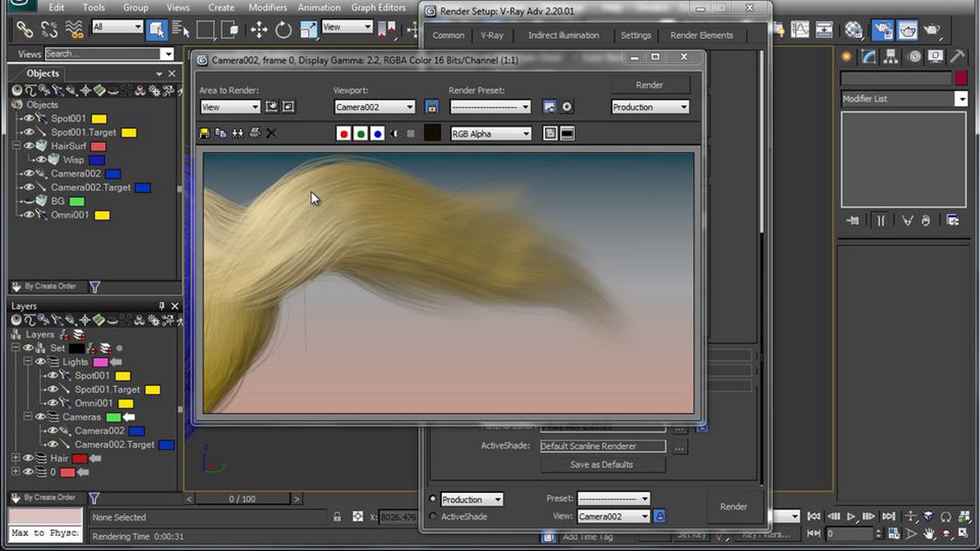Click Copy Image icon in render window
The height and width of the screenshot is (551, 980).
(x=221, y=133)
